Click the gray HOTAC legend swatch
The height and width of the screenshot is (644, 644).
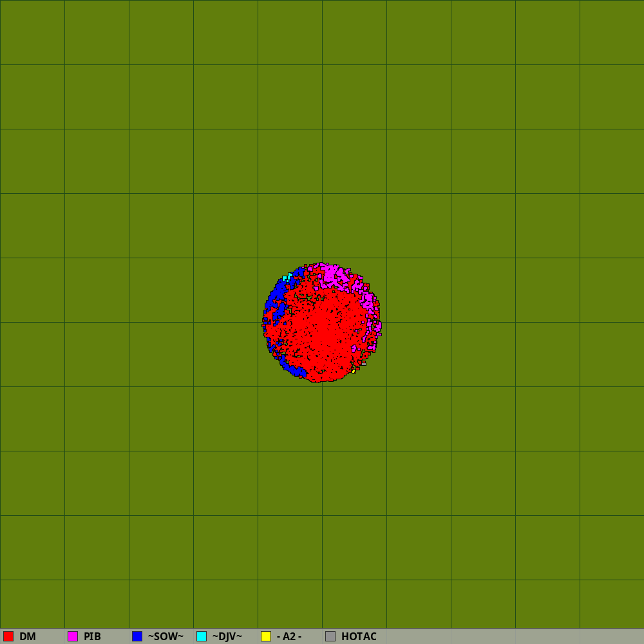coord(330,636)
